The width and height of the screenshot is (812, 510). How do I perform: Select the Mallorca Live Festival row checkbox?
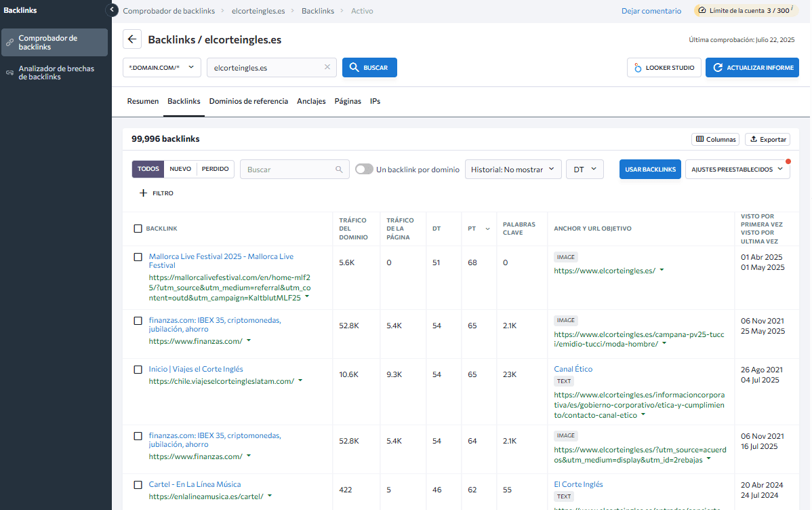coord(138,257)
